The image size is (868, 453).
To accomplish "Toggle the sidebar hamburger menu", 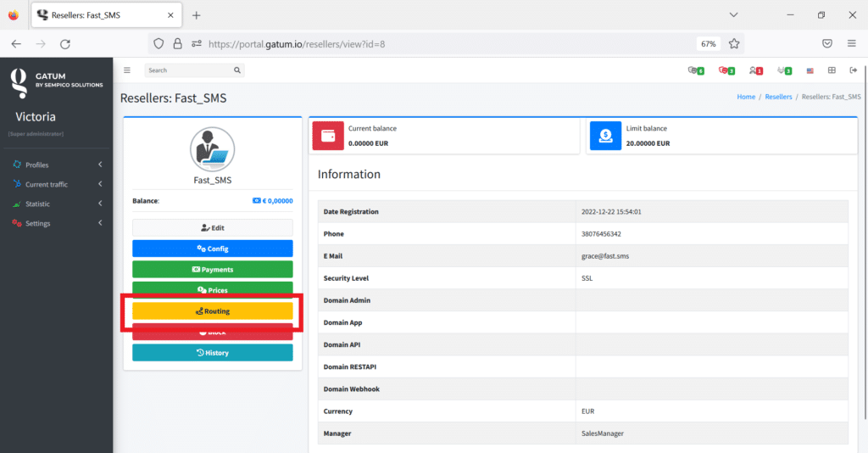I will click(127, 70).
